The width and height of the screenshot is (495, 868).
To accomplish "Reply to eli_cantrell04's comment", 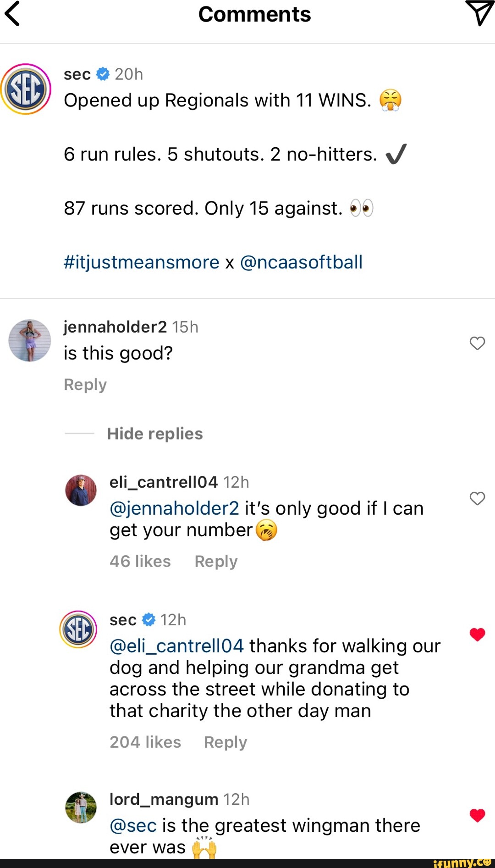I will point(216,562).
